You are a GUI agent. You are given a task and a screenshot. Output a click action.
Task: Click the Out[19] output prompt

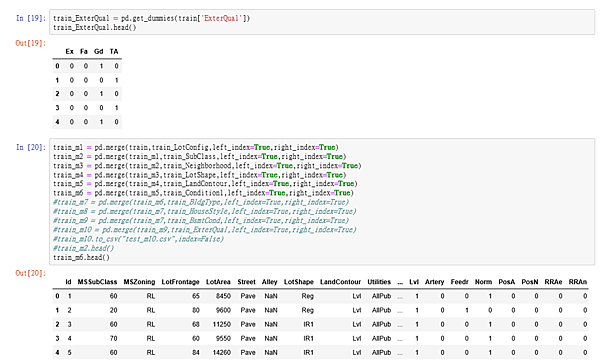coord(30,43)
